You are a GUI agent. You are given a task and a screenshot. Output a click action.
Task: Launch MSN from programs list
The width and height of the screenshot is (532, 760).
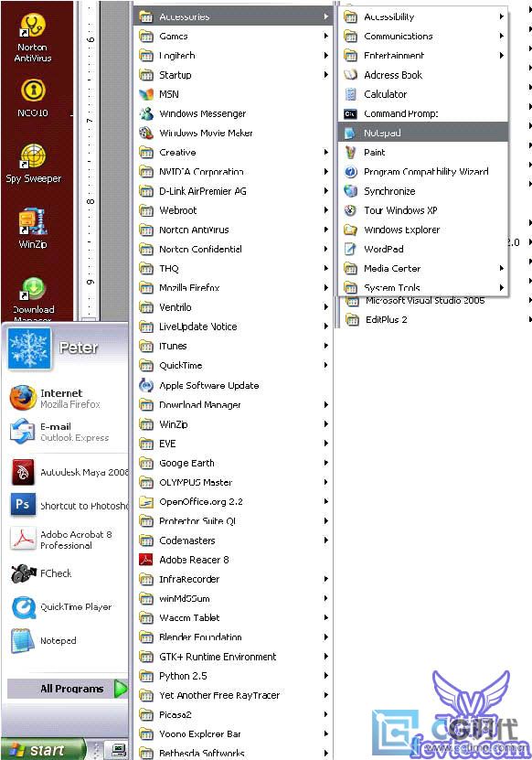pyautogui.click(x=233, y=94)
